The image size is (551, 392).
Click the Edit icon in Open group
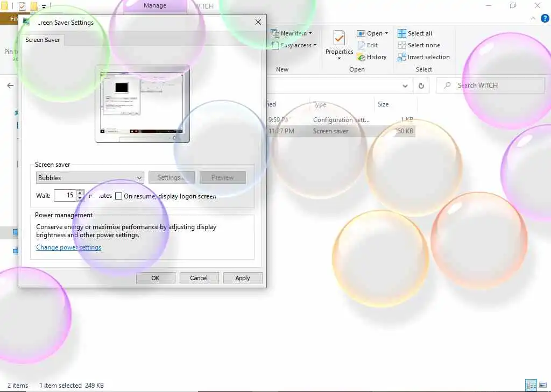click(x=361, y=45)
